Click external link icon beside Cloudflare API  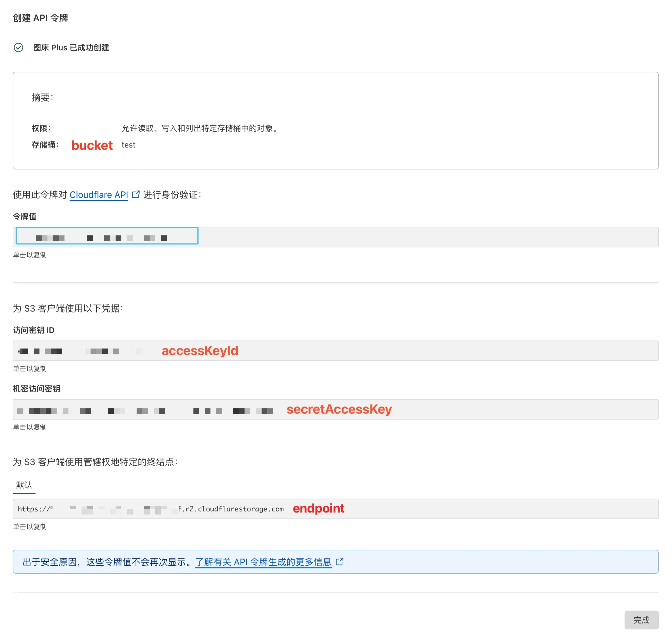(136, 194)
